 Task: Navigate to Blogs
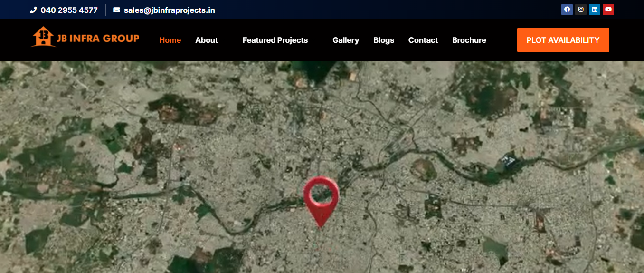384,40
